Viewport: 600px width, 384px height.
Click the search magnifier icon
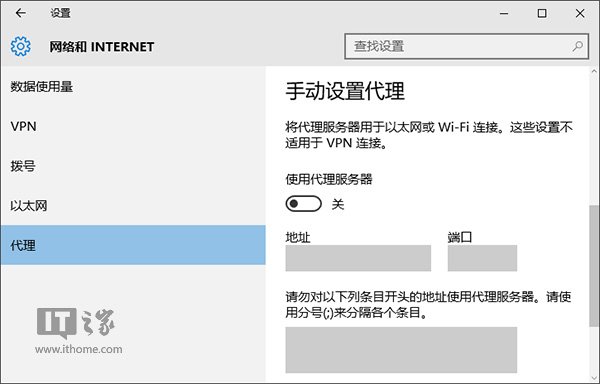point(578,46)
